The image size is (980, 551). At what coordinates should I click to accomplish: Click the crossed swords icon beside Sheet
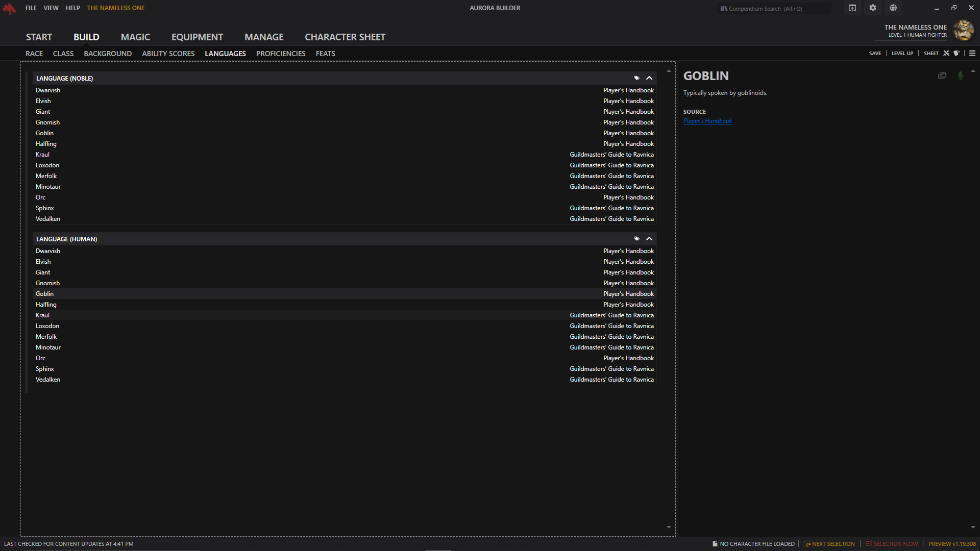click(x=946, y=53)
